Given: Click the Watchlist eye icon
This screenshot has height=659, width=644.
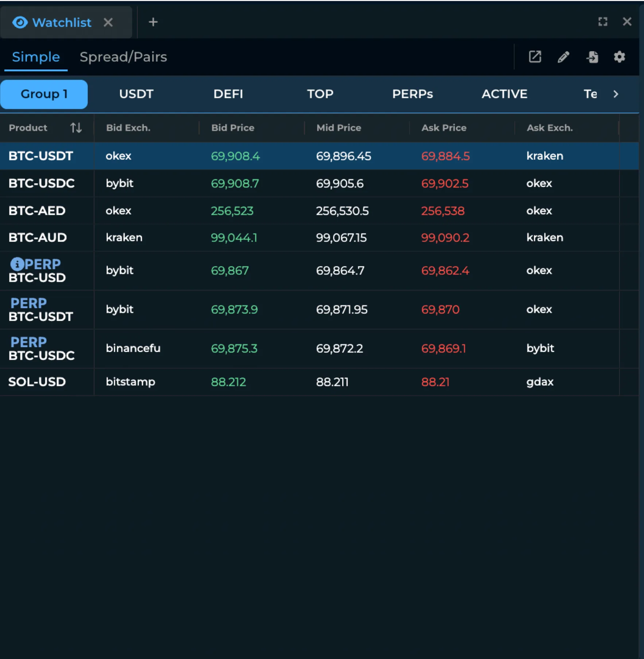Looking at the screenshot, I should click(x=20, y=22).
